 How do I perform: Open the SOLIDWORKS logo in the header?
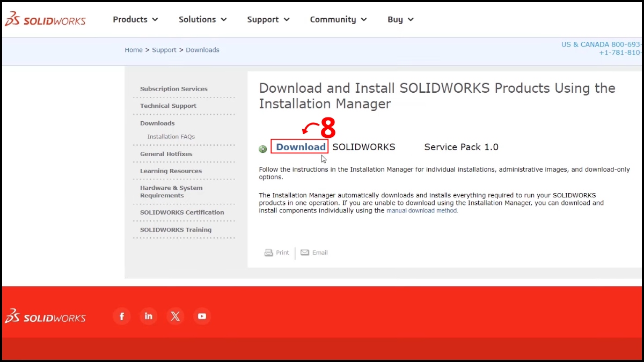45,20
